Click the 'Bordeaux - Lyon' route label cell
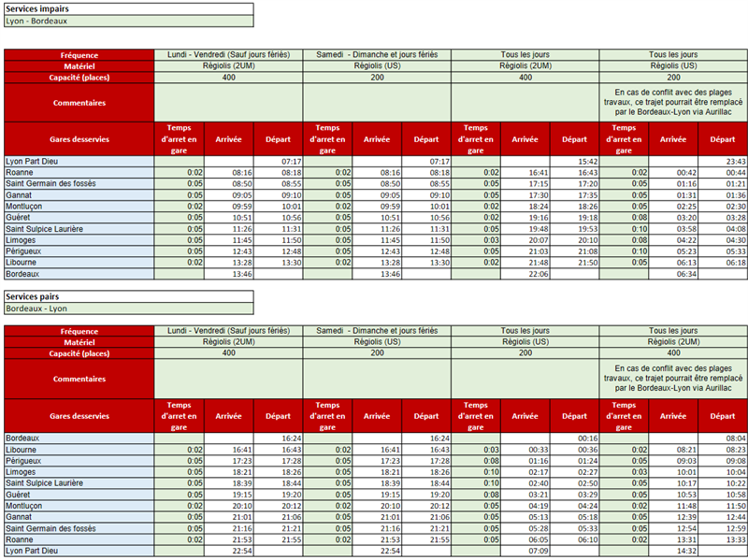This screenshot has width=748, height=560. (128, 308)
